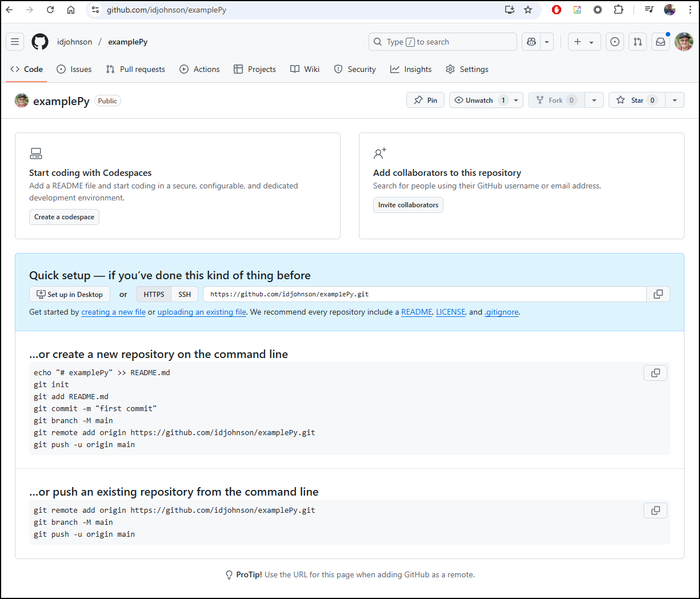Open the user profile avatar menu
The height and width of the screenshot is (599, 700).
[684, 42]
